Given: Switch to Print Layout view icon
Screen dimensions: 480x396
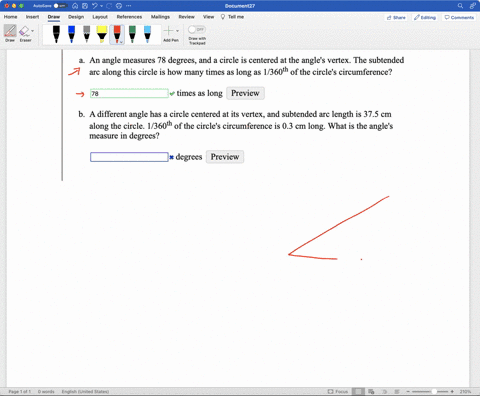Looking at the screenshot, I should (358, 391).
